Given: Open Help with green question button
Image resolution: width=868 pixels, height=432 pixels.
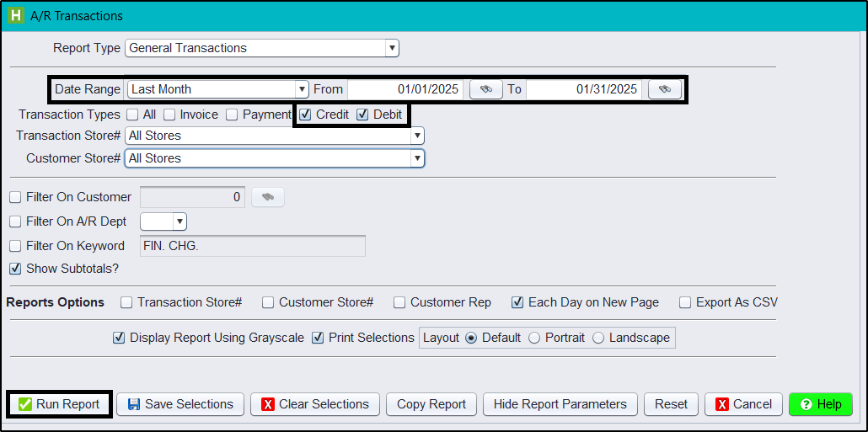Looking at the screenshot, I should (x=820, y=404).
